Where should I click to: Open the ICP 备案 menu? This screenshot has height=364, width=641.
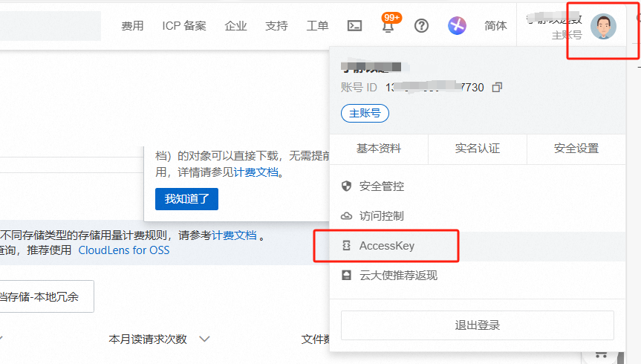point(184,26)
